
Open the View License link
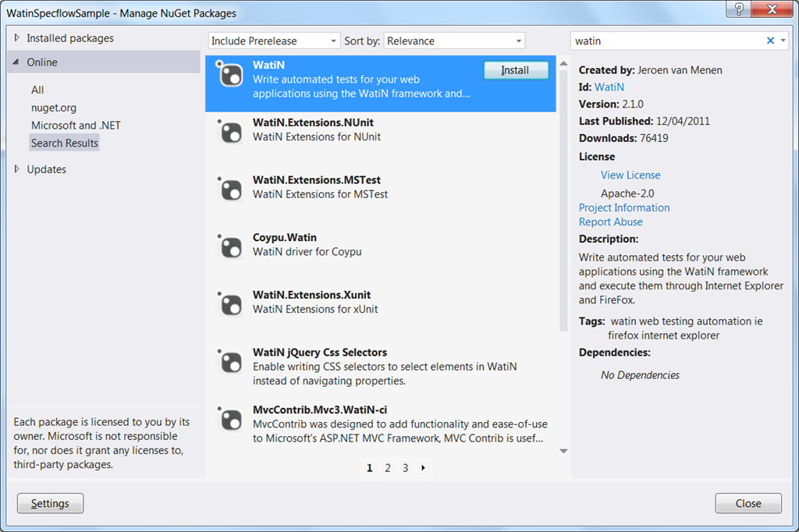(x=630, y=176)
